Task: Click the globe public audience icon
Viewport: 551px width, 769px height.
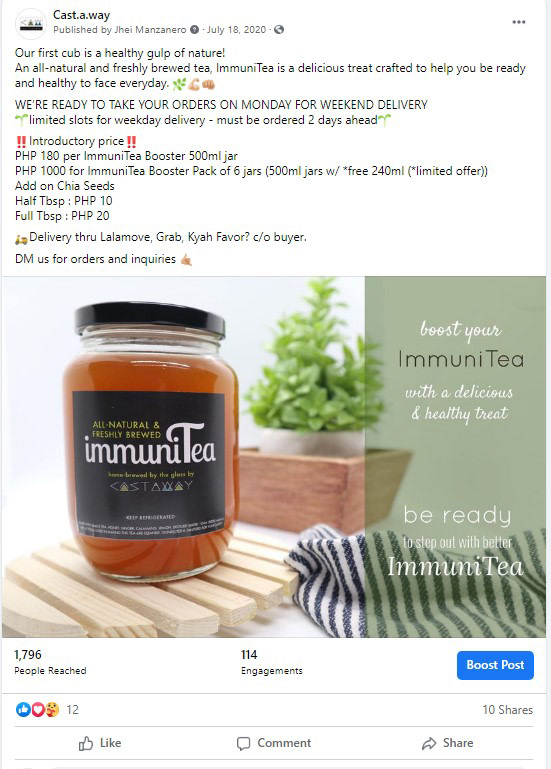Action: 279,29
